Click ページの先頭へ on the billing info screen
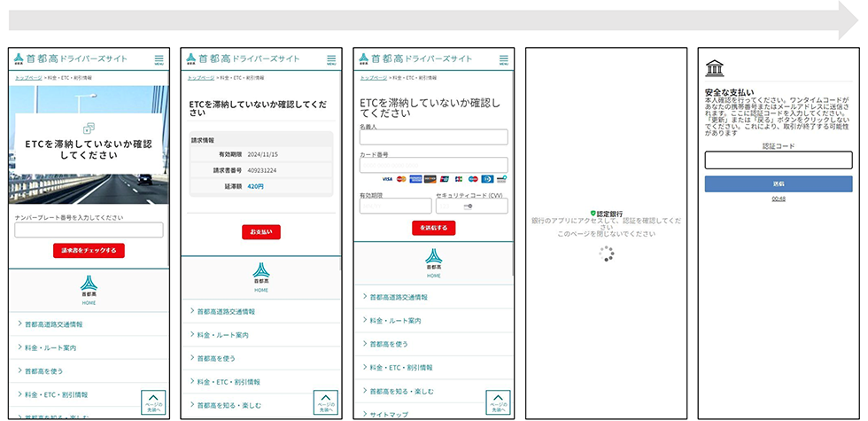Image resolution: width=868 pixels, height=421 pixels. (326, 402)
